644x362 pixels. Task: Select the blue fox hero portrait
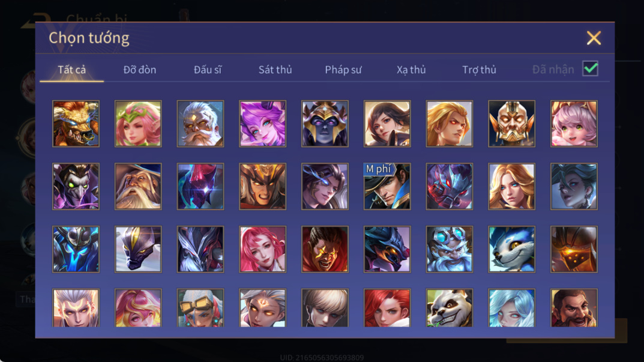point(512,249)
